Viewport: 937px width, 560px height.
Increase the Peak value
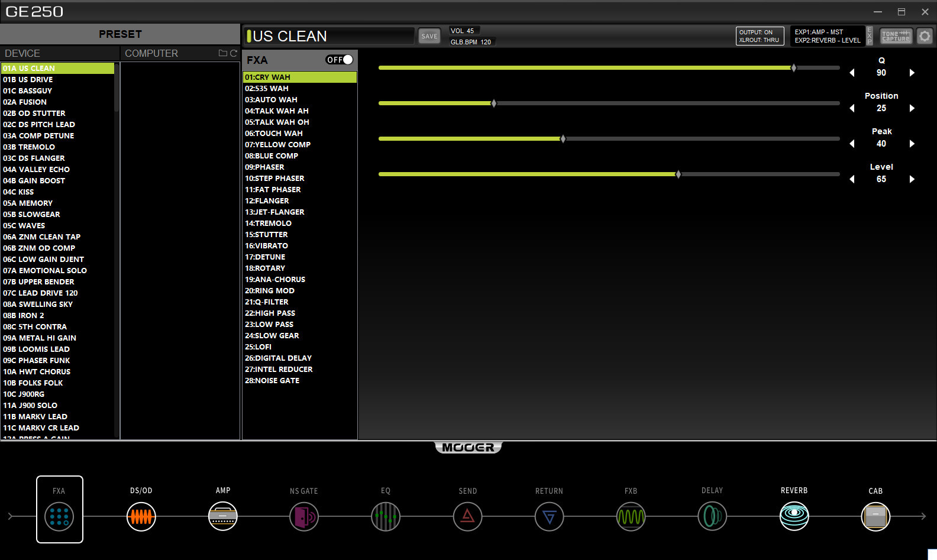pos(912,144)
